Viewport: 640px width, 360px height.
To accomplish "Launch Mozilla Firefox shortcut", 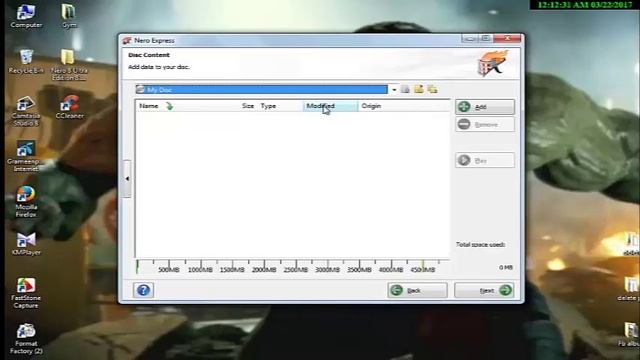I will (26, 202).
